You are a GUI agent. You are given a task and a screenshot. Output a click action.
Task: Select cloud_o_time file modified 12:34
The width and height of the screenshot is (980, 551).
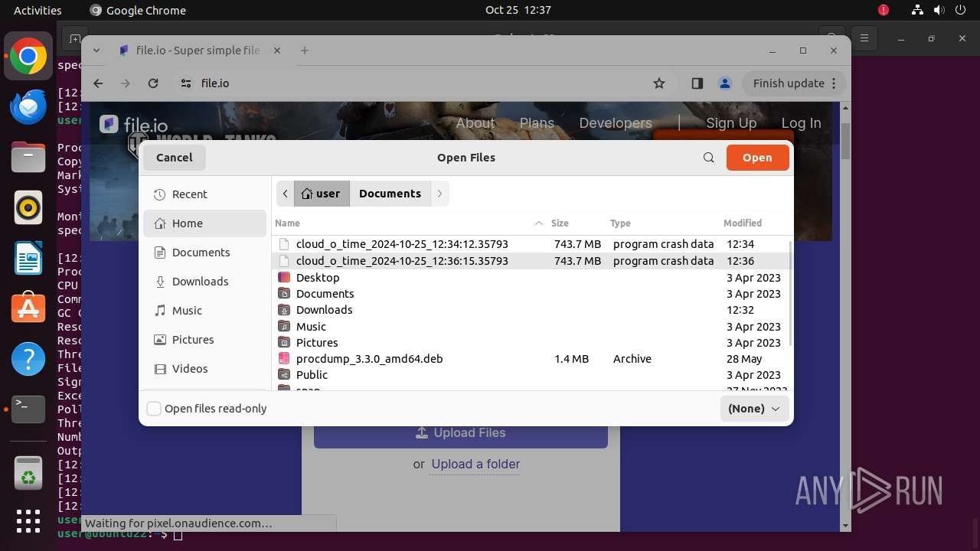click(533, 244)
